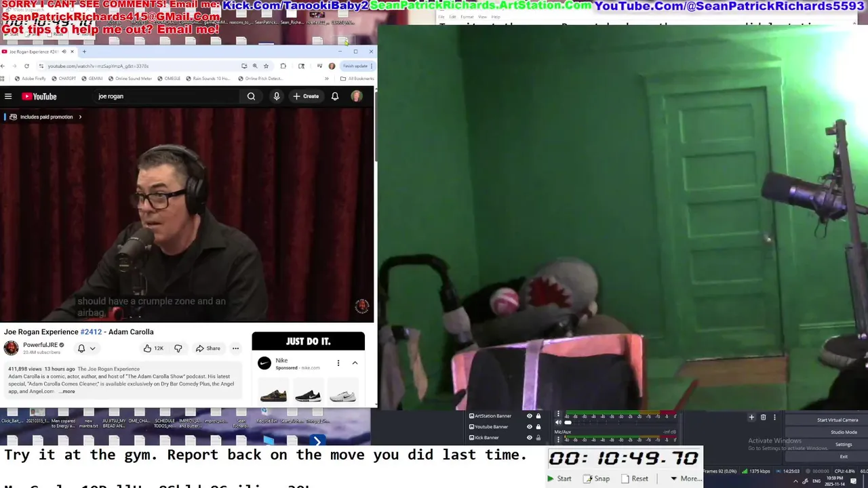Open subscription notification bell dropdown
The width and height of the screenshot is (868, 488).
click(x=86, y=348)
